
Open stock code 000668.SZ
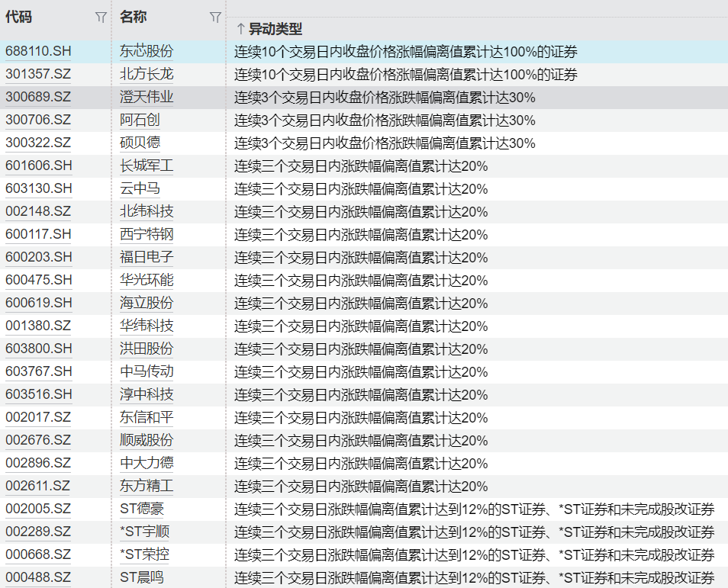(x=38, y=554)
